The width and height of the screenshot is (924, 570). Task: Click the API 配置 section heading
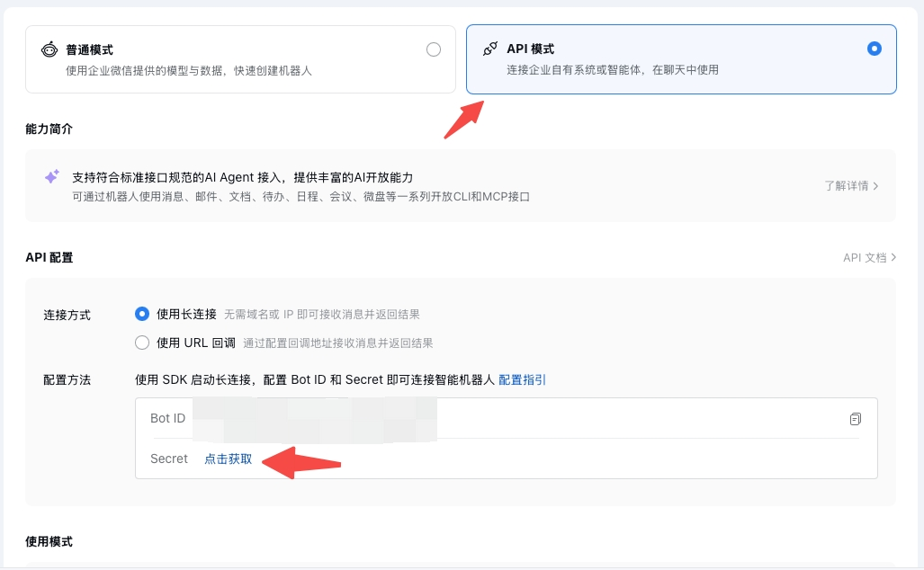tap(49, 257)
